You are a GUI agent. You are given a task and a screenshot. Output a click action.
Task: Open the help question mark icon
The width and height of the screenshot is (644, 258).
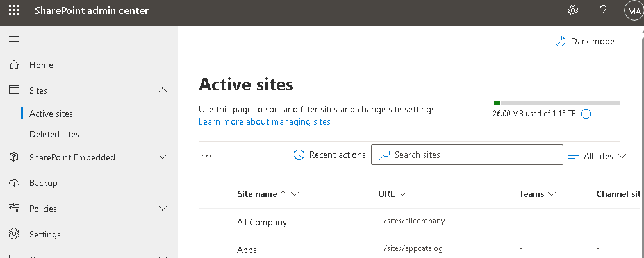click(604, 10)
